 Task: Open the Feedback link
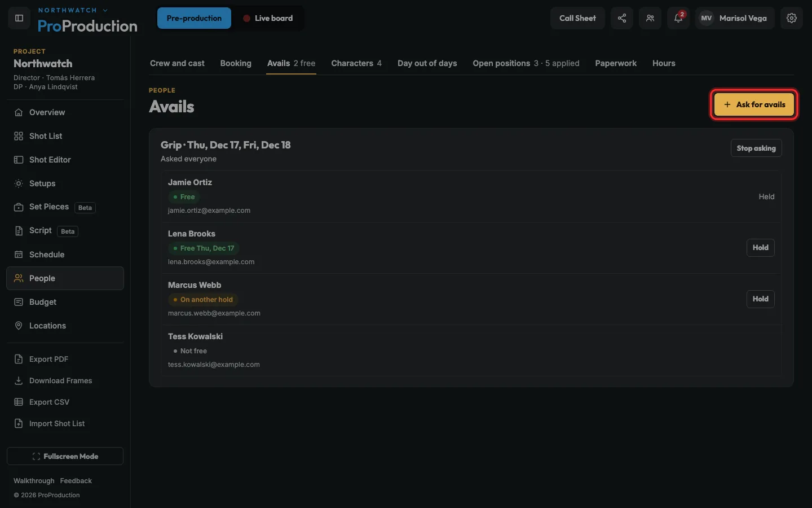pos(76,481)
